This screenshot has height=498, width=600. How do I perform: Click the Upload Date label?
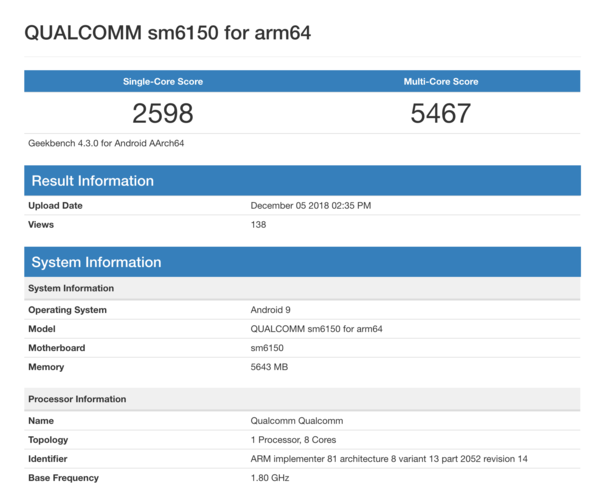point(55,206)
